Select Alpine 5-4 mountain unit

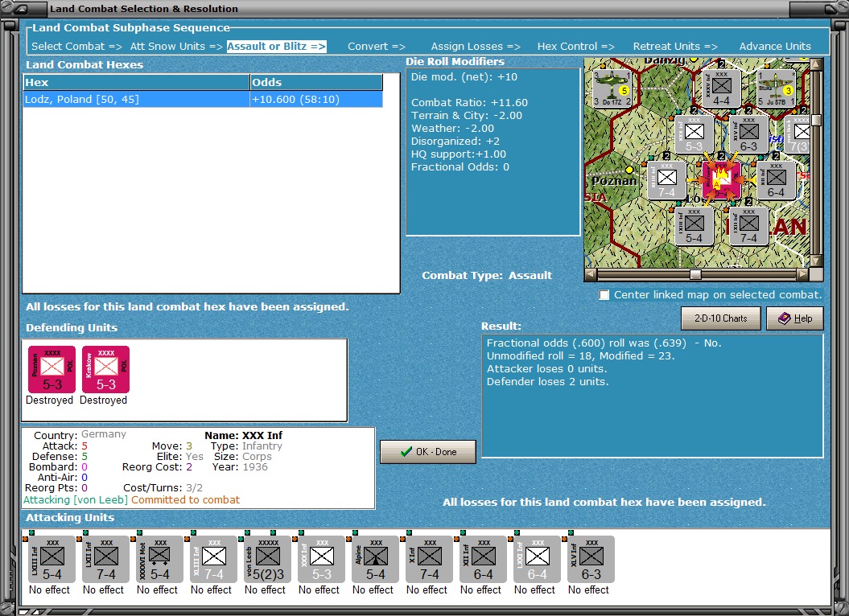tap(375, 559)
